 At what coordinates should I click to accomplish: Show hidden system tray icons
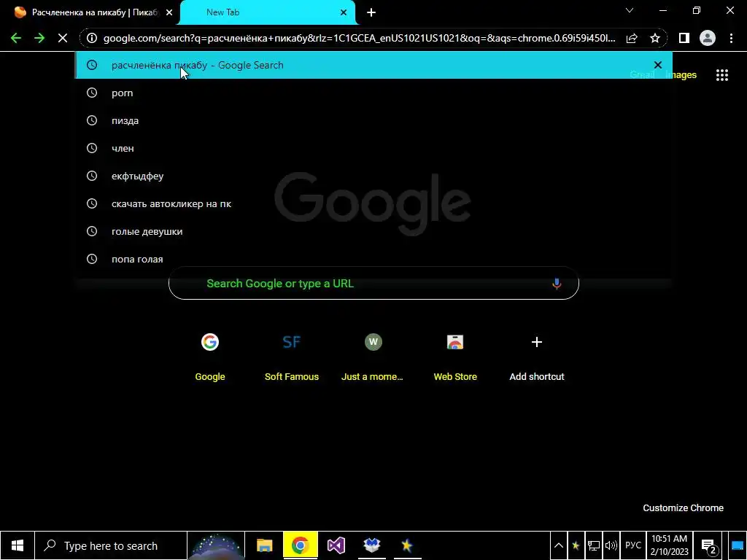(x=559, y=545)
